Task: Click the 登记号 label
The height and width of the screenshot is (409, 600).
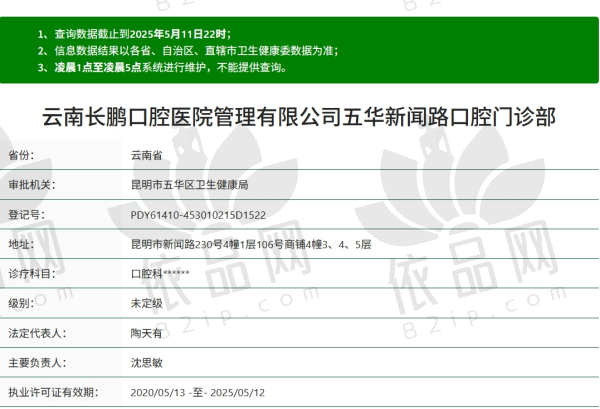Action: (26, 215)
